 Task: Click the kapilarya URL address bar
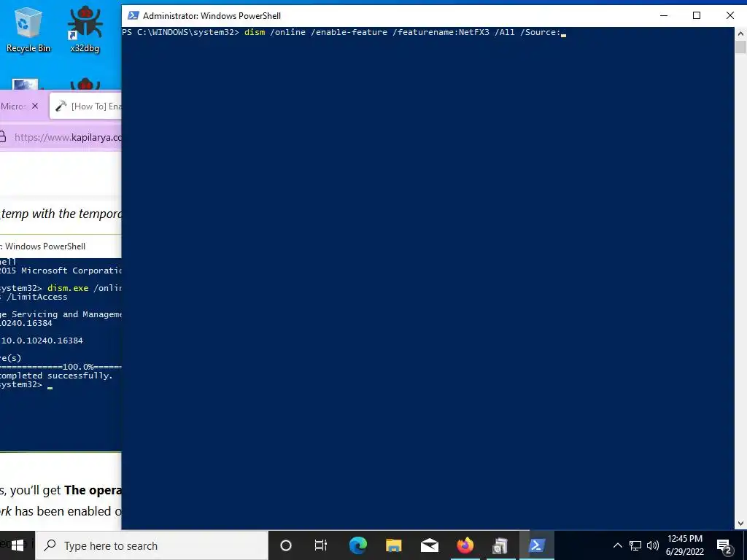68,138
